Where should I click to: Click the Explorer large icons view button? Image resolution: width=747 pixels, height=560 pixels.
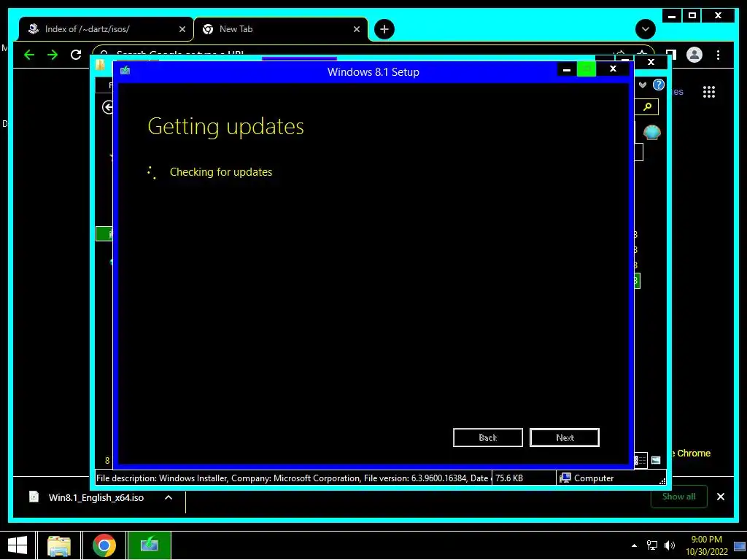pyautogui.click(x=656, y=460)
